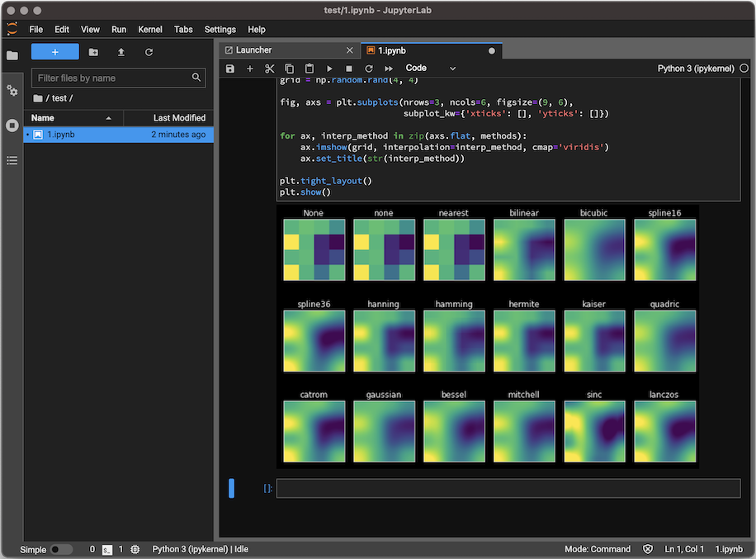
Task: Paste cells from the clipboard
Action: [309, 69]
